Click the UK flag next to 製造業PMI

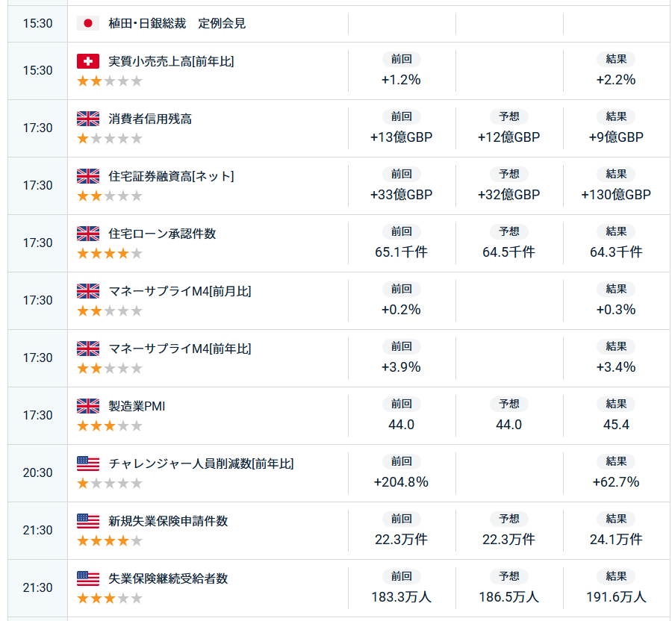pyautogui.click(x=88, y=406)
